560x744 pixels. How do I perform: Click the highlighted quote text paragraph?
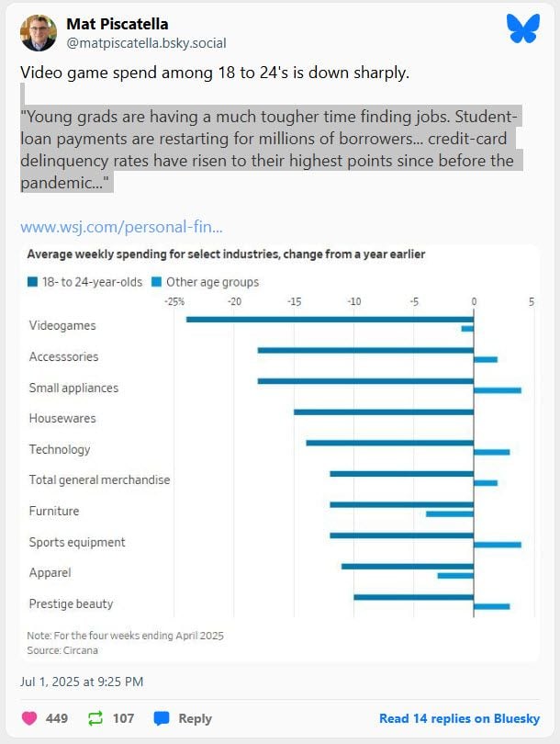pyautogui.click(x=271, y=149)
